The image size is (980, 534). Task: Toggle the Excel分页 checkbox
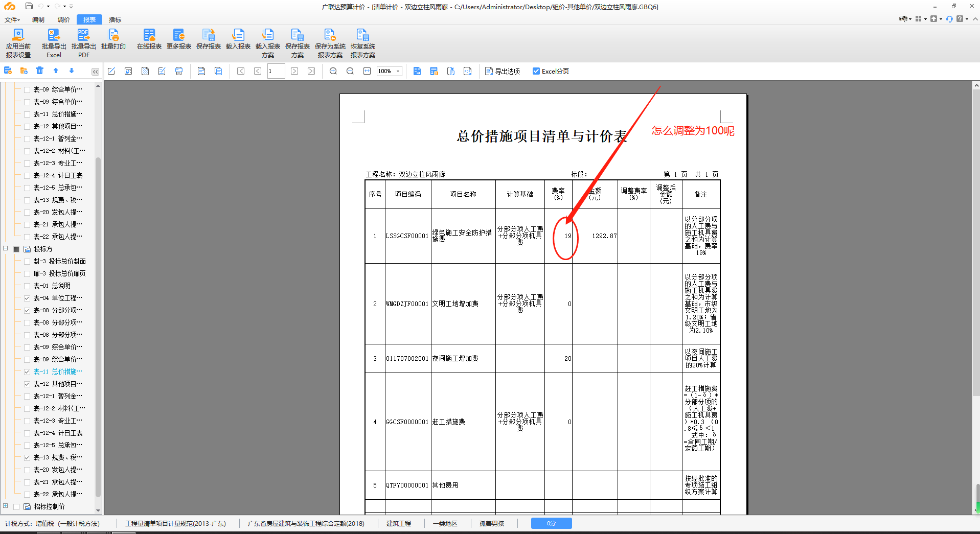(x=536, y=71)
